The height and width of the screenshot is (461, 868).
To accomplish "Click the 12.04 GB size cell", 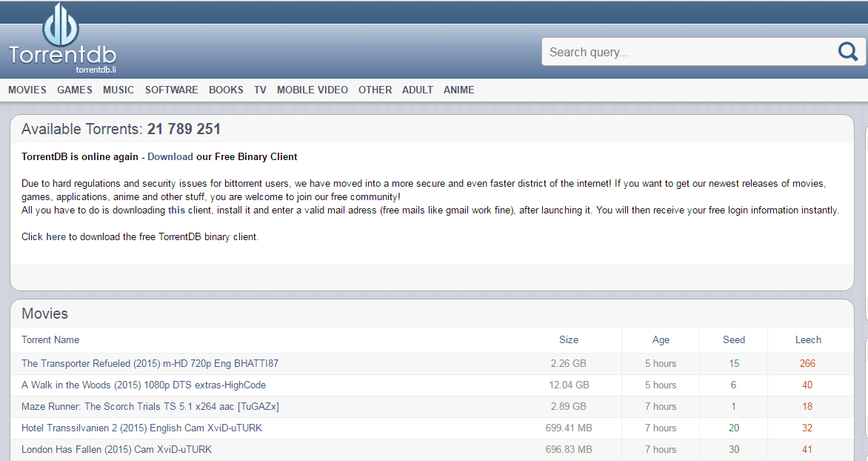I will coord(569,385).
